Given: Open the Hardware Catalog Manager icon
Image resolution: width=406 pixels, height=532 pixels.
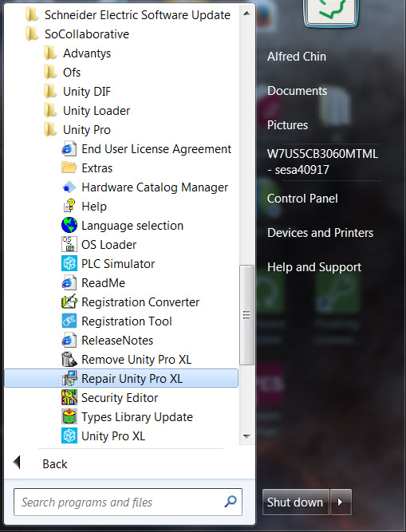Looking at the screenshot, I should [69, 187].
